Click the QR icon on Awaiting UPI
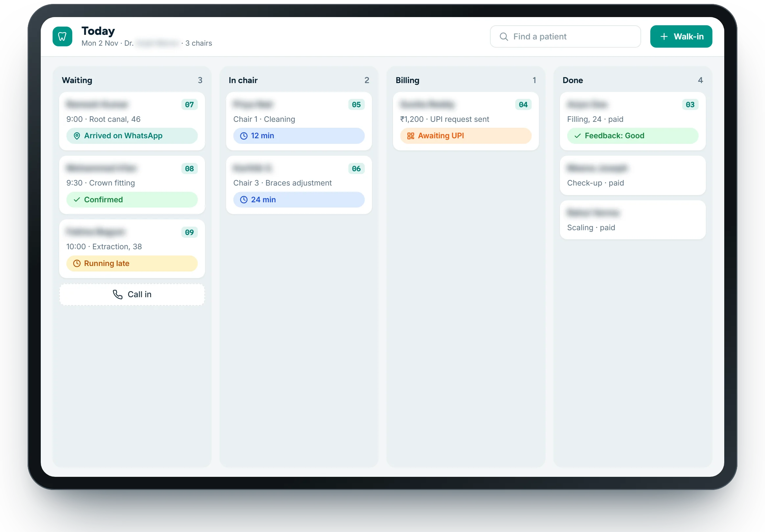765x532 pixels. point(410,136)
